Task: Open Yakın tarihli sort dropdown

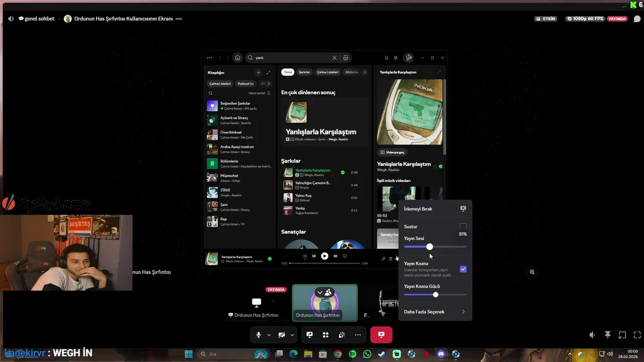Action: (259, 93)
